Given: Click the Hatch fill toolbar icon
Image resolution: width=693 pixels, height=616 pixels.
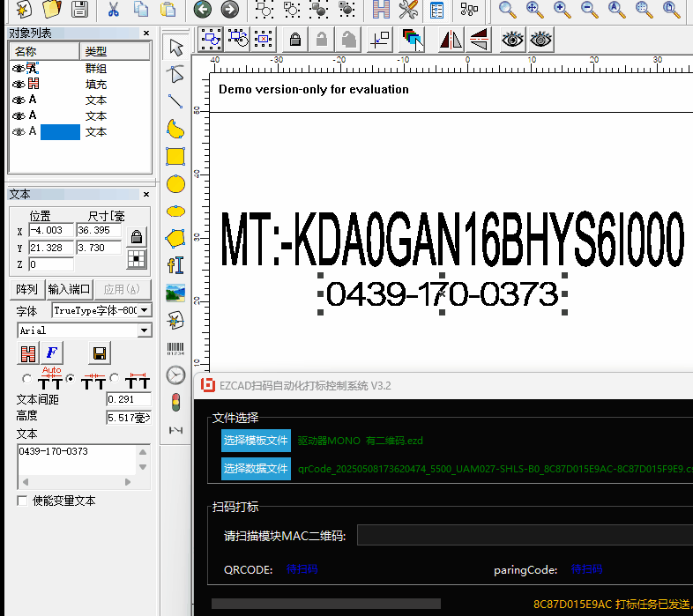Looking at the screenshot, I should [381, 9].
